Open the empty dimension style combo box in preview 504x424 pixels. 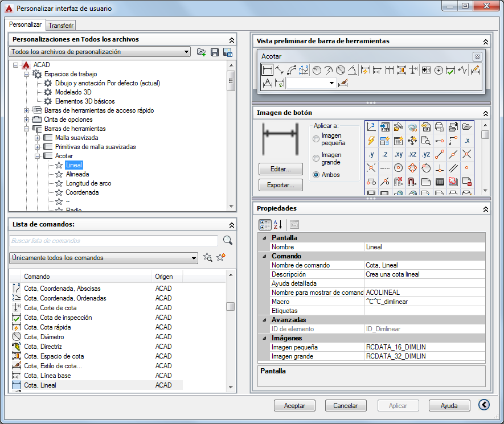312,83
